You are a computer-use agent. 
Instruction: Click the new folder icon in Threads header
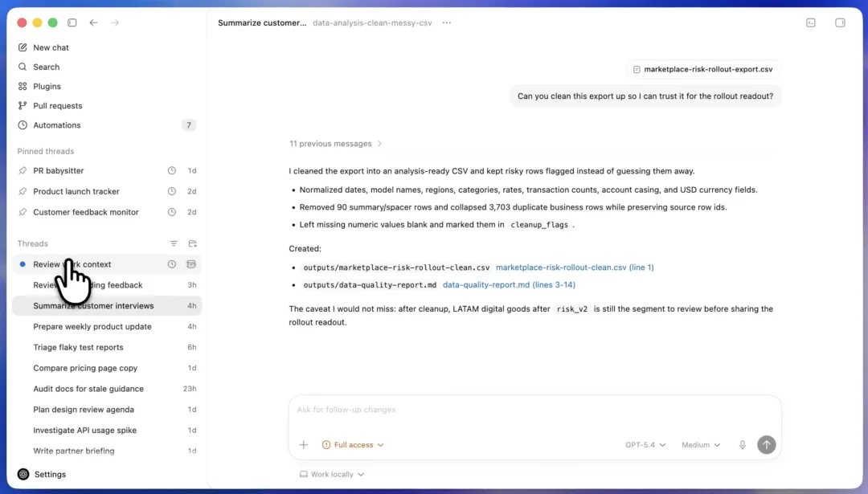pyautogui.click(x=193, y=243)
